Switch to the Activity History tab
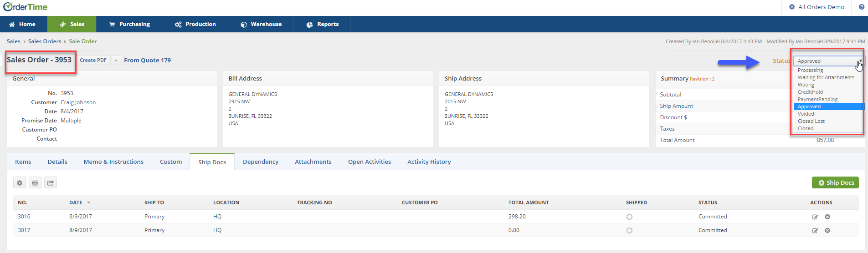The image size is (868, 253). 429,162
